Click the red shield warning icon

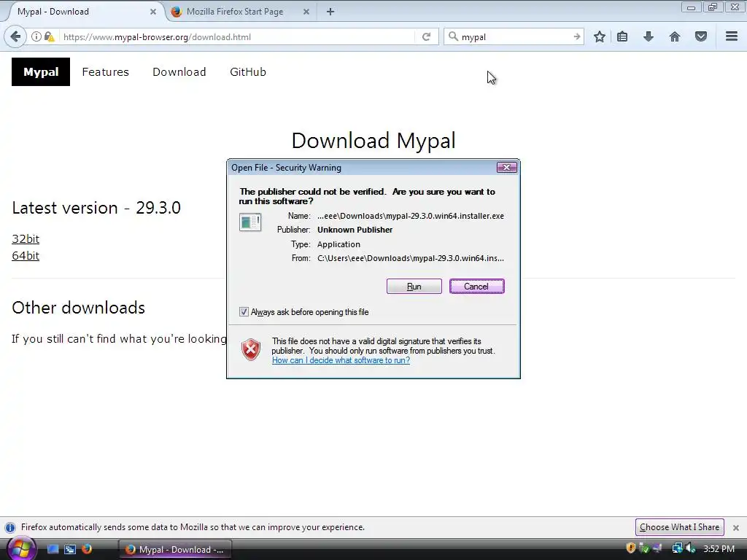tap(251, 350)
